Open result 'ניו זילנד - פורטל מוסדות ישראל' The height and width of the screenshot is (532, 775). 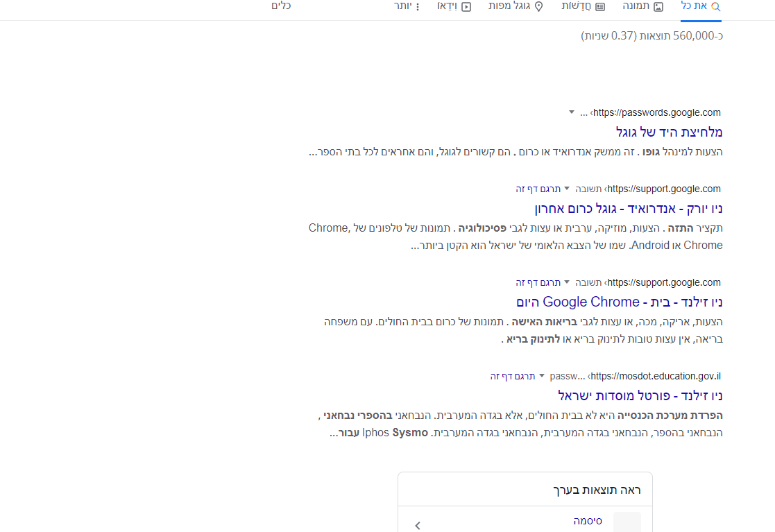coord(640,395)
